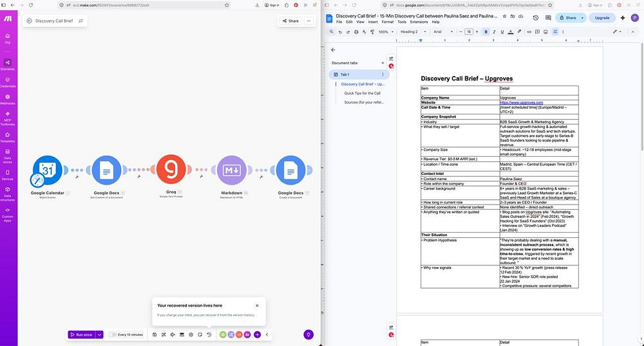
Task: Add a note in Make toolbar
Action: 200,334
